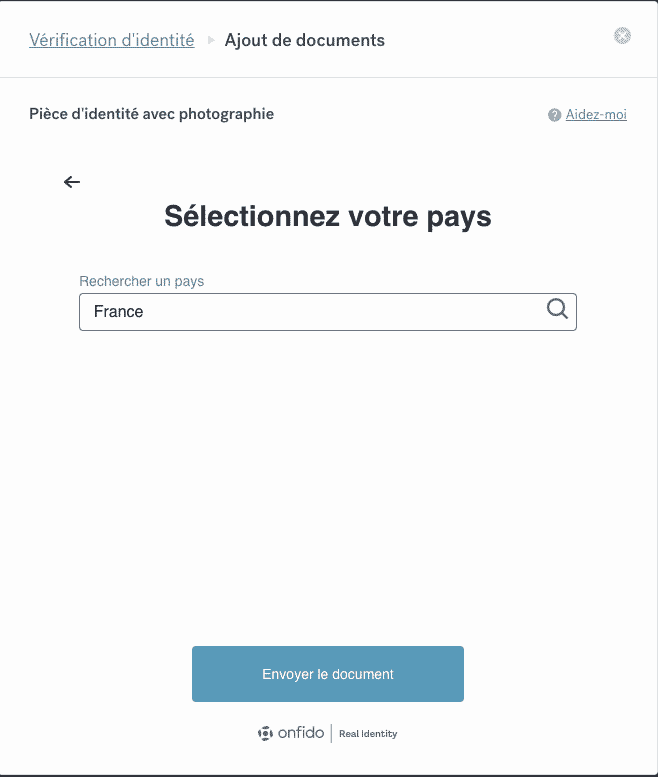The height and width of the screenshot is (777, 658).
Task: Return to Vérification d'identité breadcrumb
Action: tap(112, 40)
